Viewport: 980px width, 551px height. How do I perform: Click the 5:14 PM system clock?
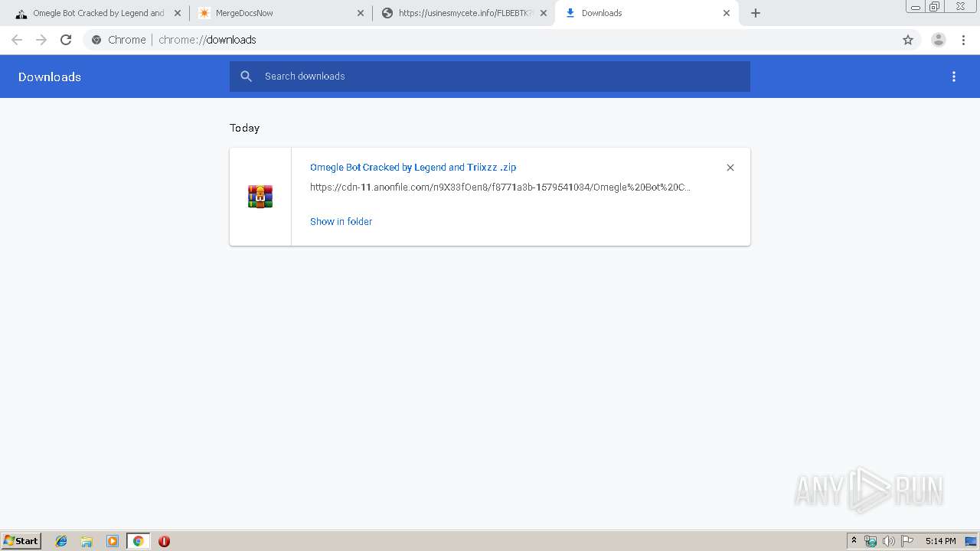click(940, 541)
